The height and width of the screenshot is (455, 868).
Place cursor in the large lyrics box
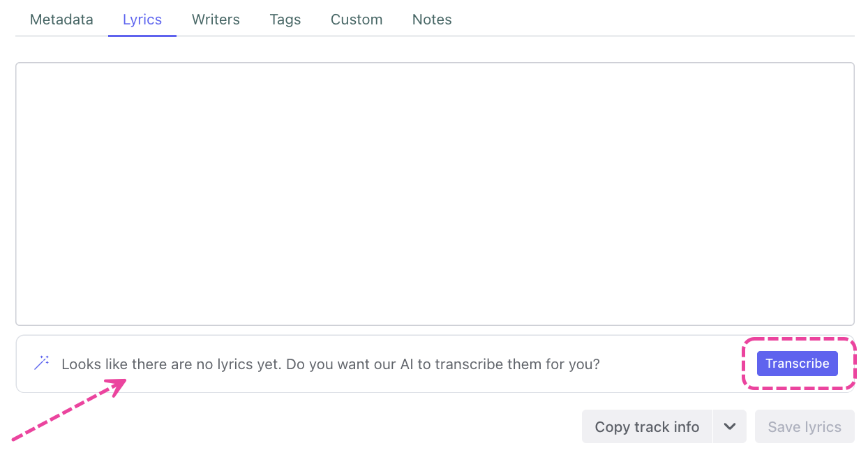coord(435,193)
